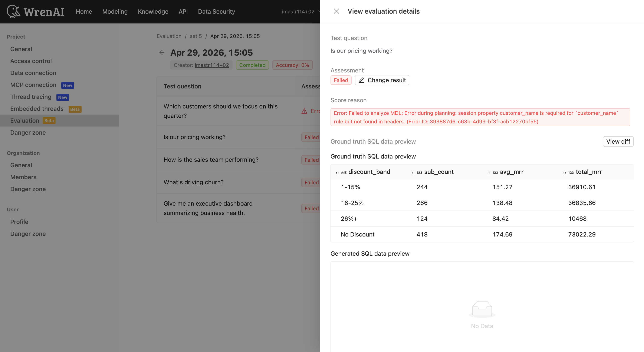Screen dimensions: 644x352
Task: Open the Home nav item
Action: coord(84,12)
